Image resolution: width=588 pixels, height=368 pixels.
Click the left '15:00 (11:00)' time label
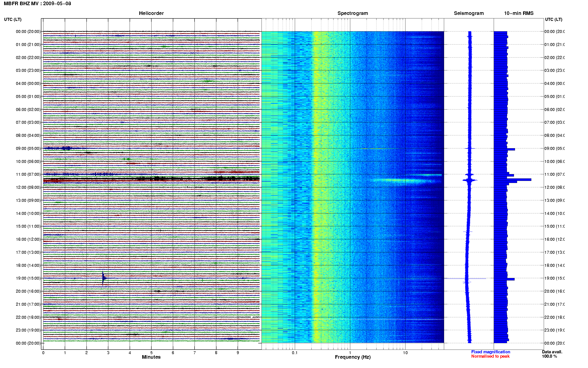28,226
